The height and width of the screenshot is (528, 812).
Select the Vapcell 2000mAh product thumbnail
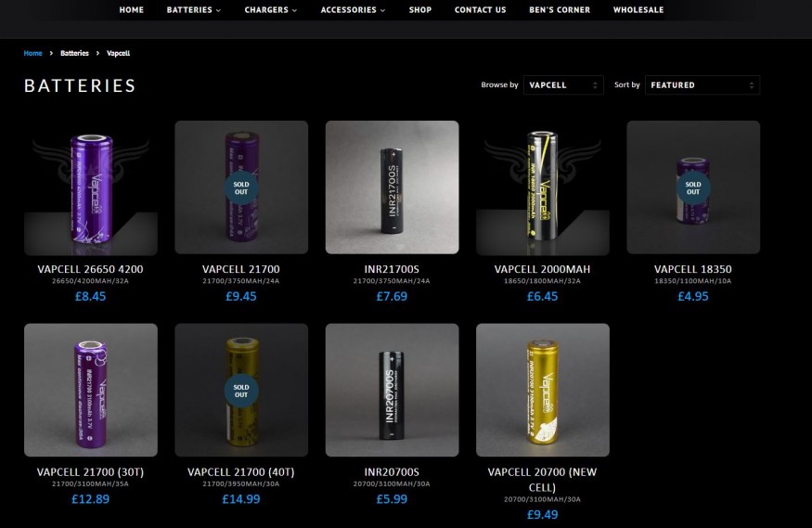543,187
